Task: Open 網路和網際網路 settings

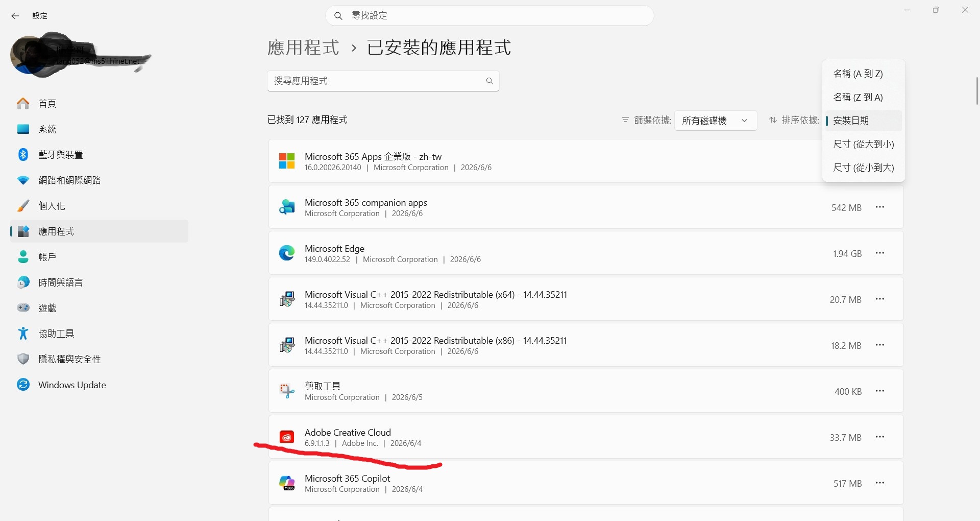Action: point(100,180)
